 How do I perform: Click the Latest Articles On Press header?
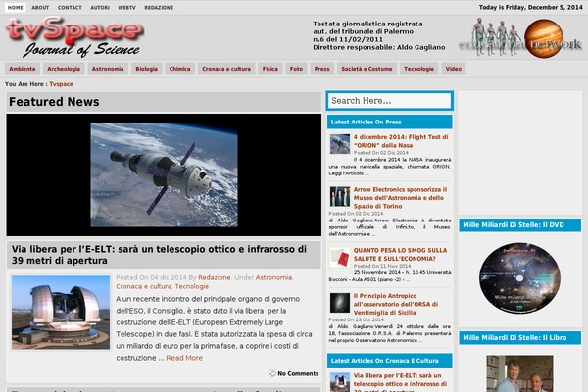390,122
